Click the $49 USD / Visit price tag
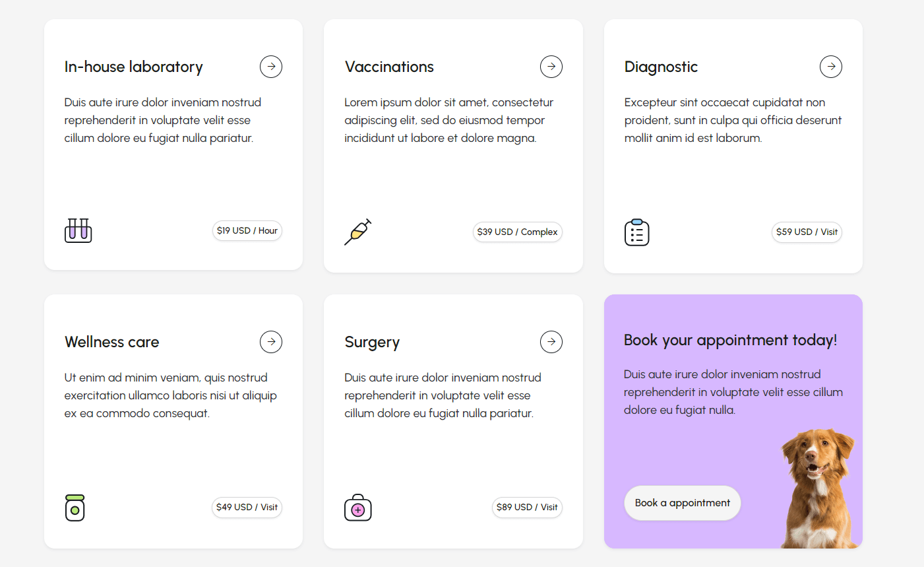 [x=247, y=507]
